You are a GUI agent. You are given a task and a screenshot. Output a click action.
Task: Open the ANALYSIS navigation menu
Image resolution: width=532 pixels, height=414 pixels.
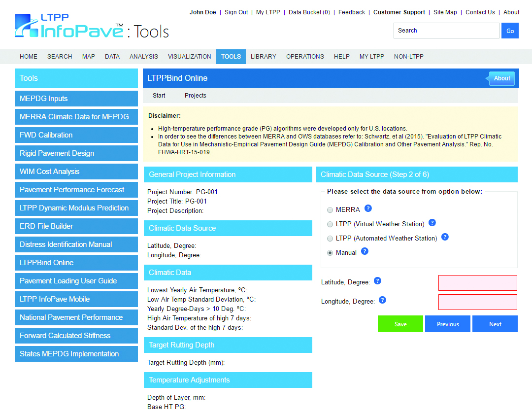[144, 57]
